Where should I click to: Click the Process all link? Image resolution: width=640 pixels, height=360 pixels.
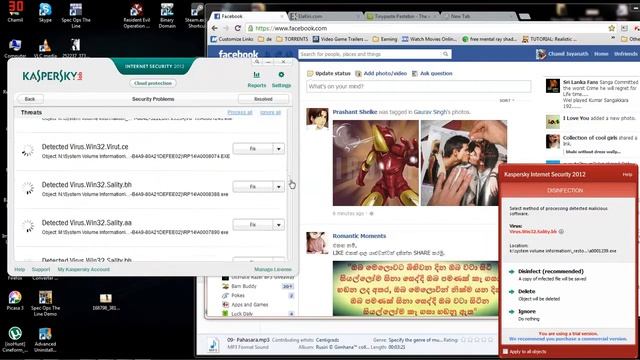[240, 113]
